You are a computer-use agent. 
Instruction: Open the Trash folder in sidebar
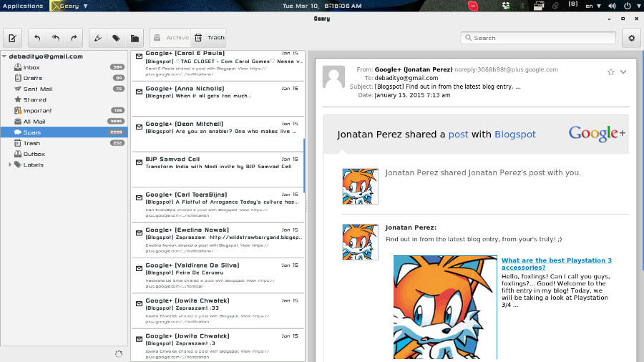[x=64, y=143]
